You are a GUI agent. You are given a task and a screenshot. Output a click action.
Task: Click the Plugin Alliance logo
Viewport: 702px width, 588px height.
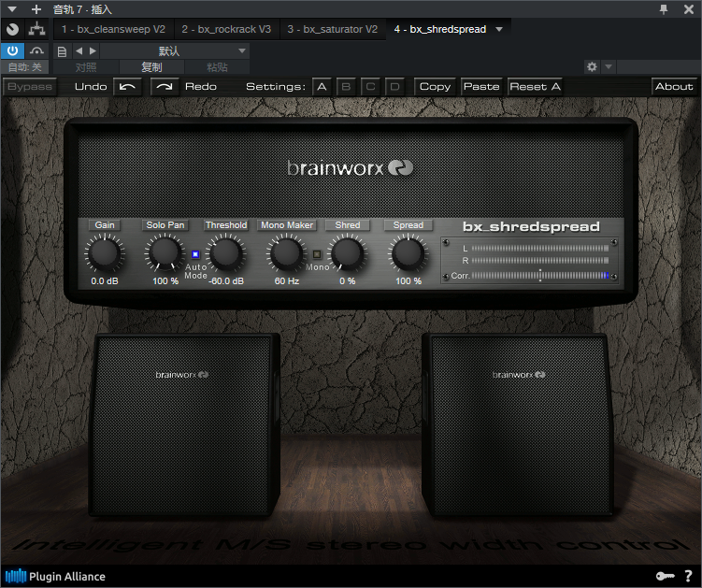tap(55, 577)
